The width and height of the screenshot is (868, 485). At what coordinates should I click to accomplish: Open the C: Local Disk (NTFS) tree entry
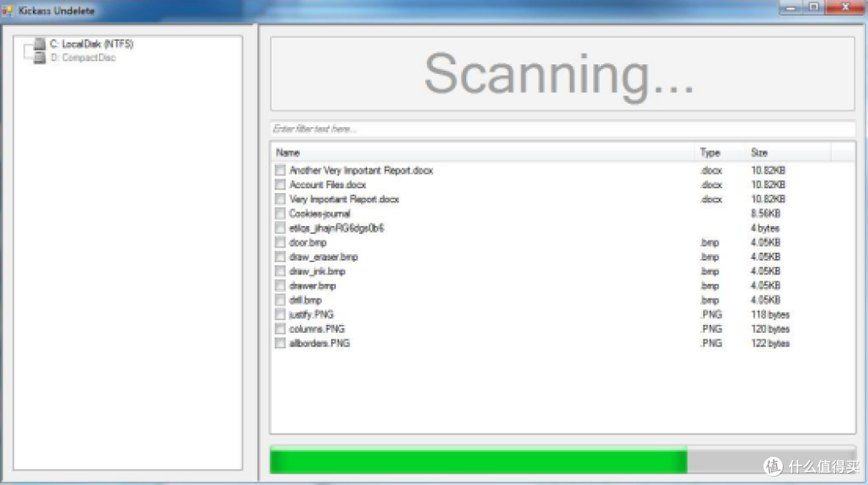(92, 43)
